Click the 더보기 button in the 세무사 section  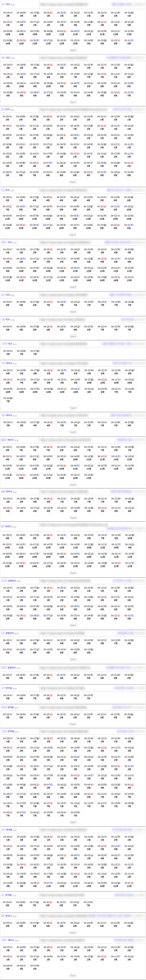pyautogui.click(x=73, y=975)
